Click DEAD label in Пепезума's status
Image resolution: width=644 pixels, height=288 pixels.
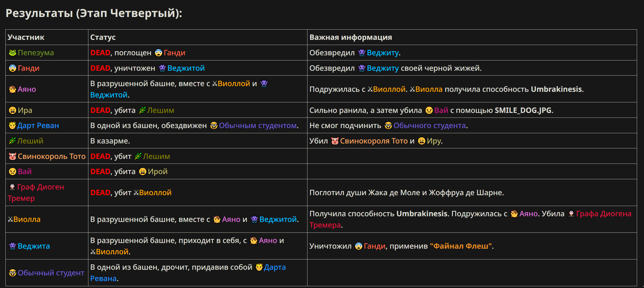(x=100, y=53)
